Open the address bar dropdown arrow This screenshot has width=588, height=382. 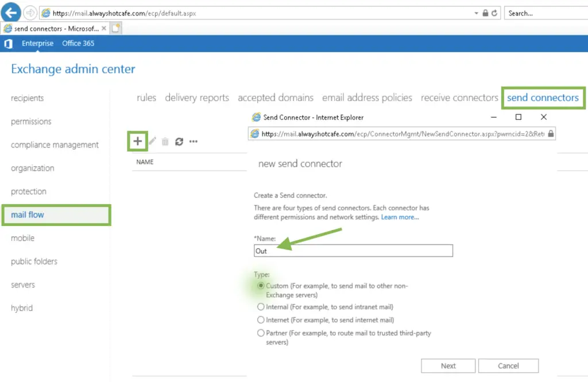[476, 13]
